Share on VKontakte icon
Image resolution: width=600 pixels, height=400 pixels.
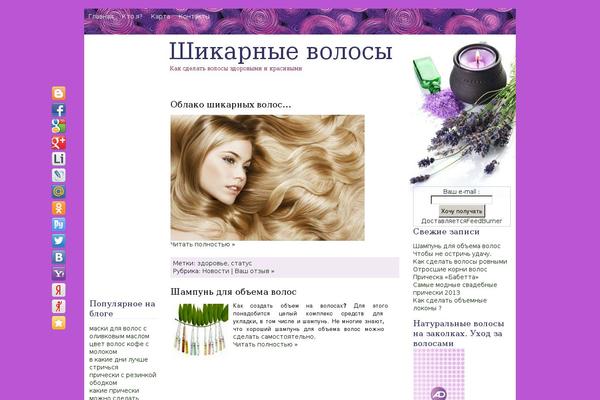pos(59,257)
